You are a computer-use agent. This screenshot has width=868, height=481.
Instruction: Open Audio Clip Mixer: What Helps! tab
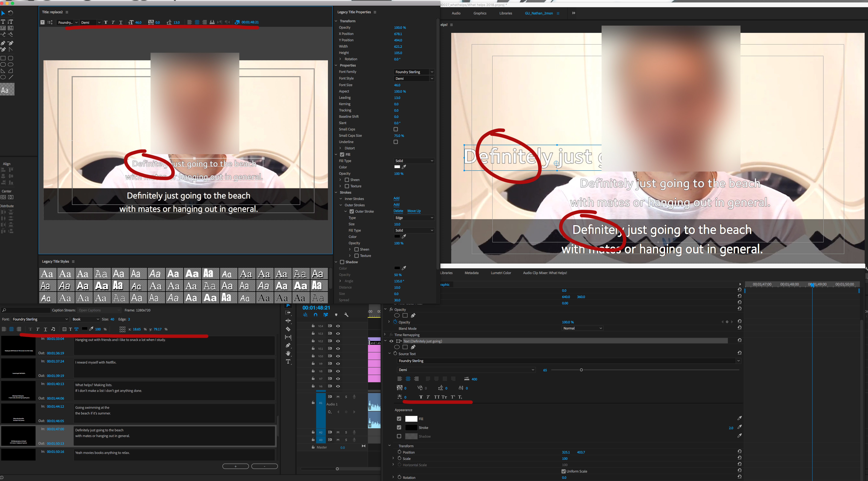(x=545, y=273)
